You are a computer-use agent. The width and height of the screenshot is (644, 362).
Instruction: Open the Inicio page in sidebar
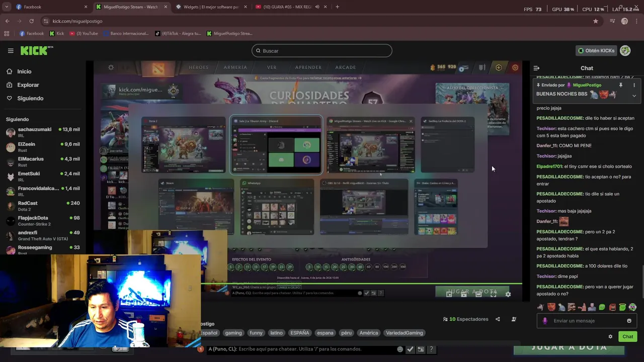pos(24,71)
